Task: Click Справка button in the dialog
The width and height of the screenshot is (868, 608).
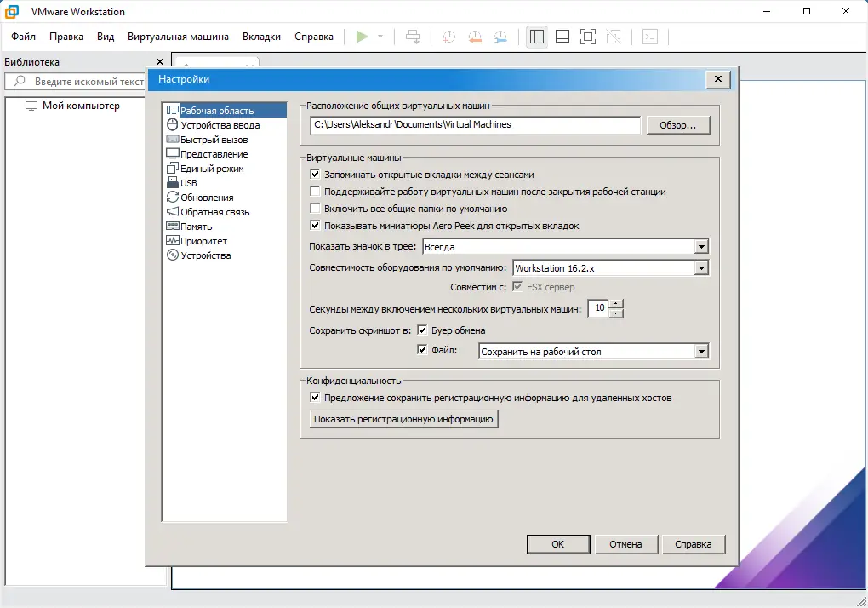Action: [x=693, y=544]
